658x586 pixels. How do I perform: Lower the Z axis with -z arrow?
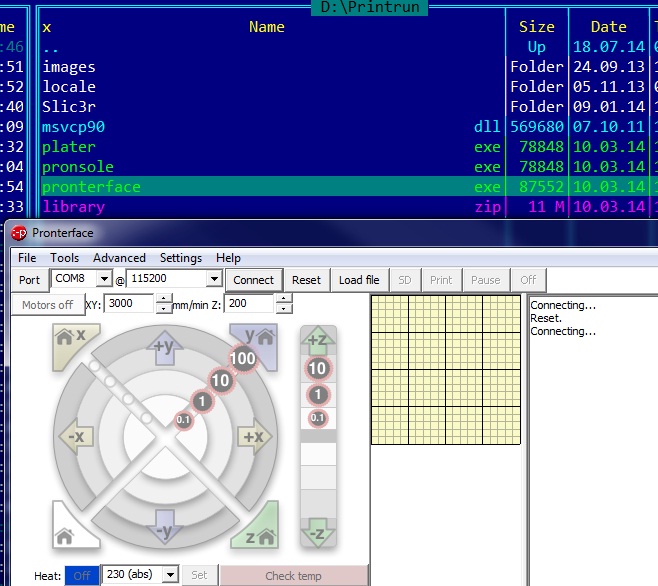(318, 533)
